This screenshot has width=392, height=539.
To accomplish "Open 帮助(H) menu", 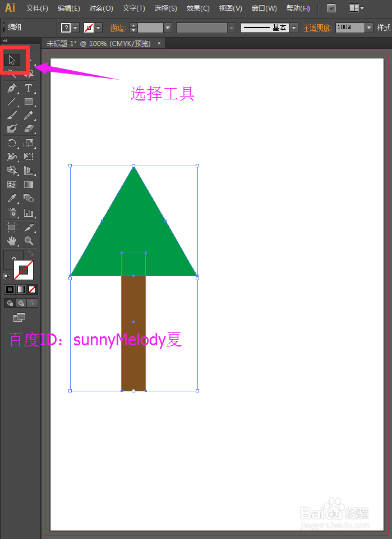I will [298, 8].
